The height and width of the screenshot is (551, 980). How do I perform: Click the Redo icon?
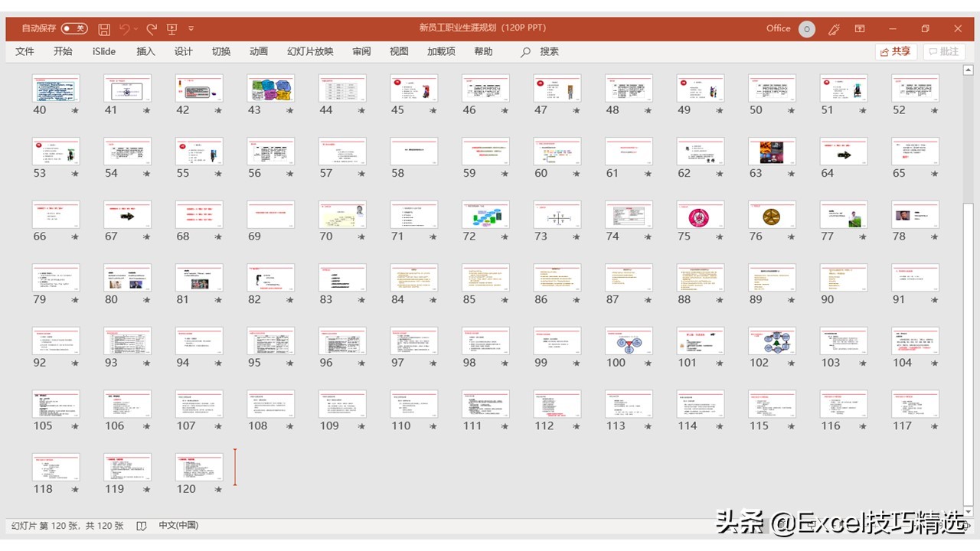pyautogui.click(x=151, y=28)
